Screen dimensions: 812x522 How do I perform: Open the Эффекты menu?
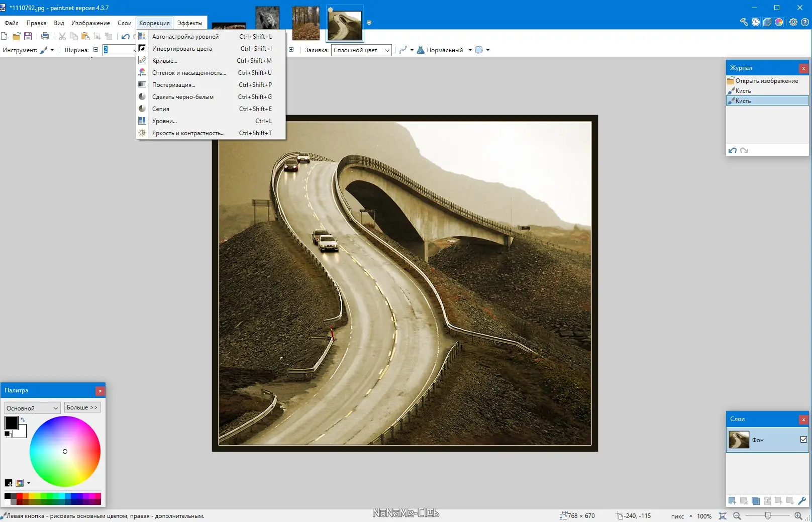coord(190,23)
